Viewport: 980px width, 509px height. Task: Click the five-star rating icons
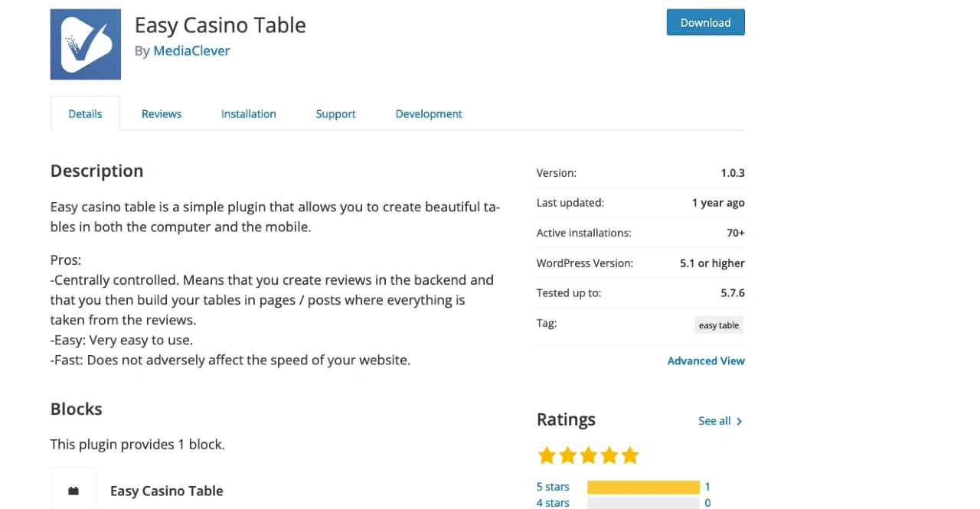click(588, 456)
